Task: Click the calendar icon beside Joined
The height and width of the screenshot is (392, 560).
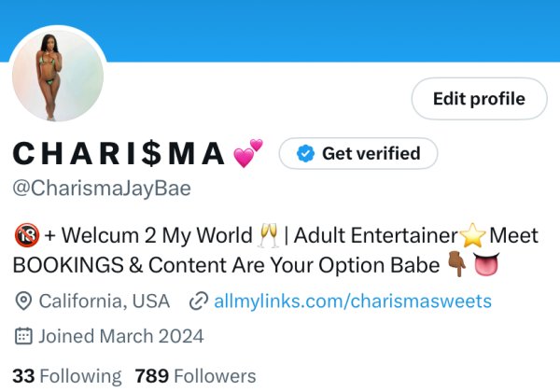Action: [23, 336]
